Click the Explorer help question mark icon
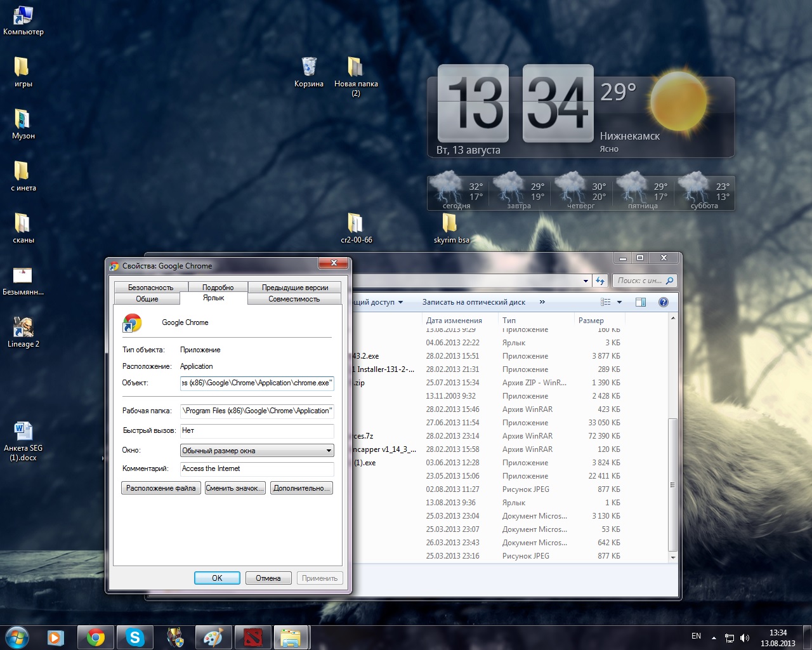The image size is (812, 650). (664, 302)
